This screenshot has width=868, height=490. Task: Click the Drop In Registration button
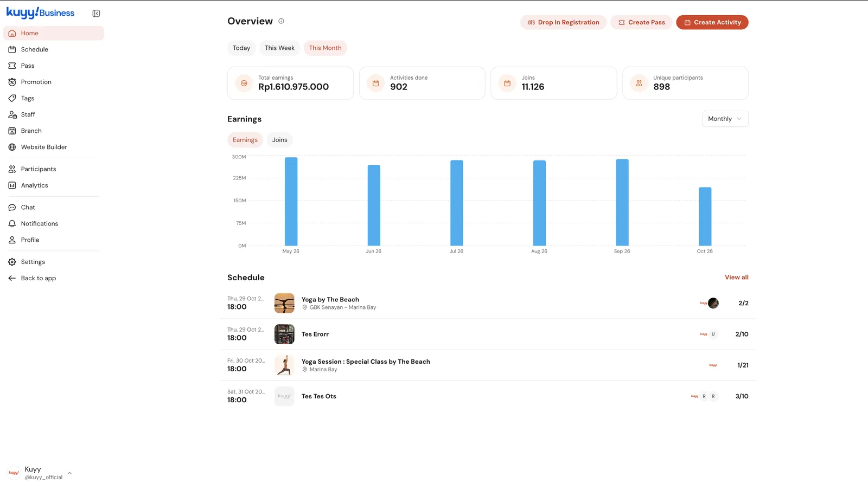point(563,22)
